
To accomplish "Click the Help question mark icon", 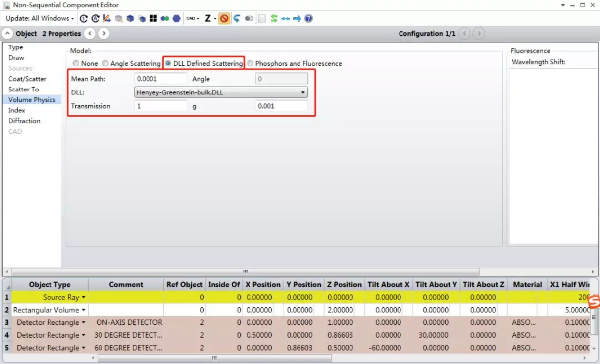I will click(x=308, y=19).
